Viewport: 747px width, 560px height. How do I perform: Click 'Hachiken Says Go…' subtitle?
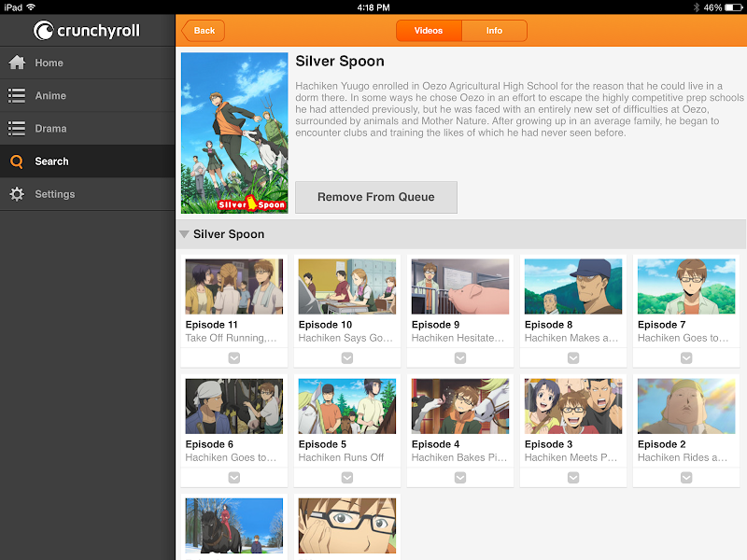[345, 338]
